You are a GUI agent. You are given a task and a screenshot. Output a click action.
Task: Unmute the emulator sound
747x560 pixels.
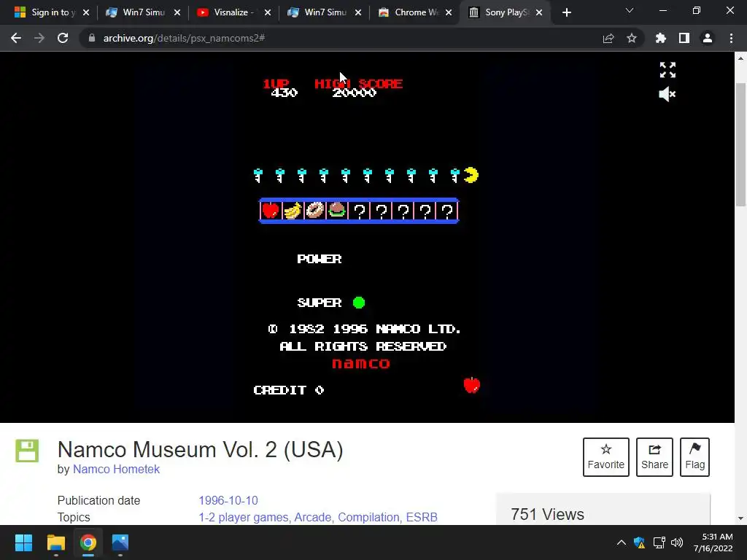pos(667,94)
